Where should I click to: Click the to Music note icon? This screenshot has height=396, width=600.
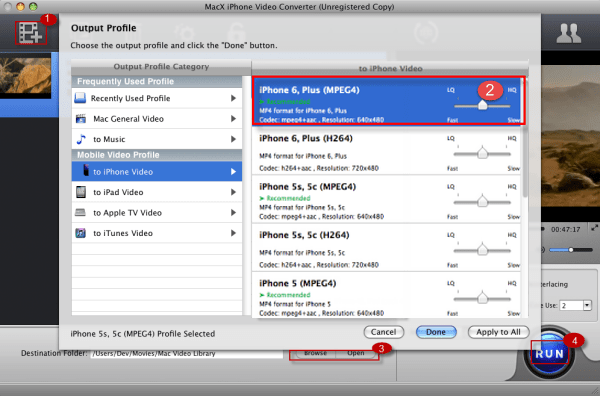[81, 139]
